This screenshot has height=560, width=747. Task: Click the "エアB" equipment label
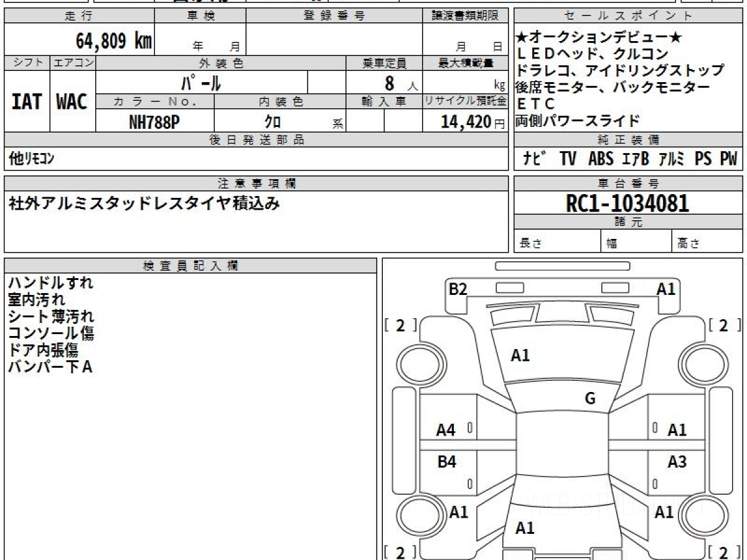[x=636, y=159]
